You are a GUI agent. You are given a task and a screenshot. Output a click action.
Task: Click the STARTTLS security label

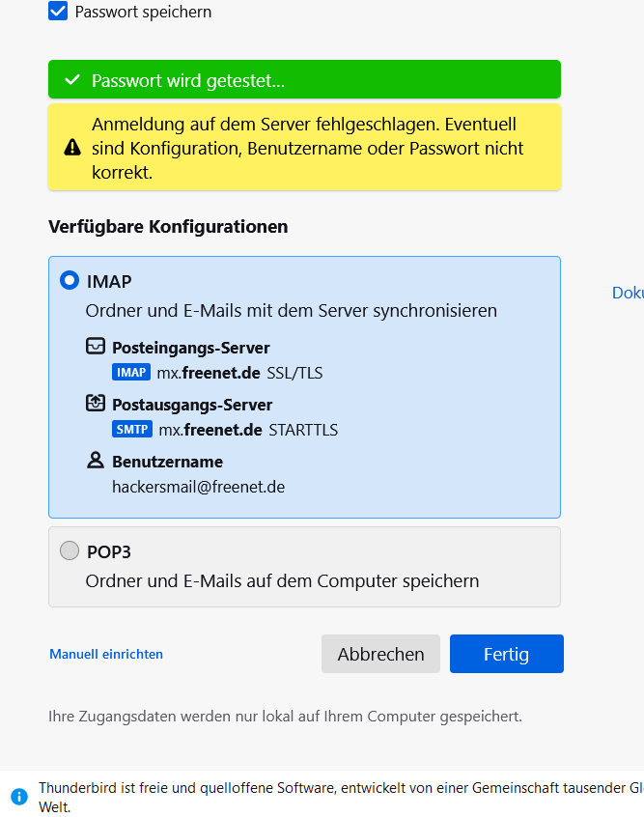pyautogui.click(x=303, y=430)
